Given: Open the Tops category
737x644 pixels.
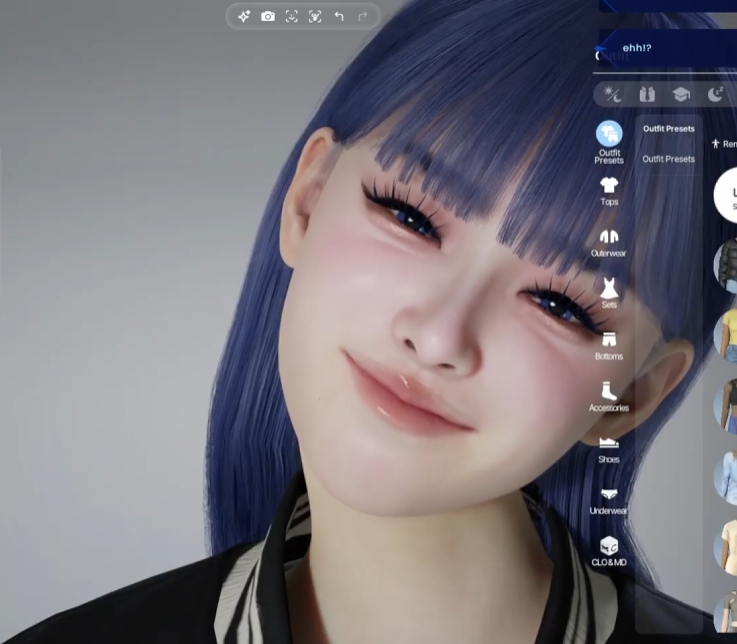Looking at the screenshot, I should (609, 191).
